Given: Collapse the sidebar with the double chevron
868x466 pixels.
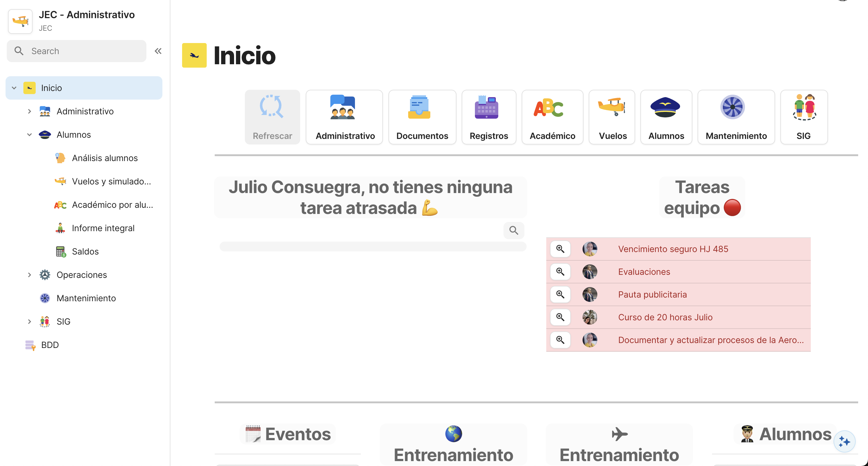Looking at the screenshot, I should tap(158, 51).
